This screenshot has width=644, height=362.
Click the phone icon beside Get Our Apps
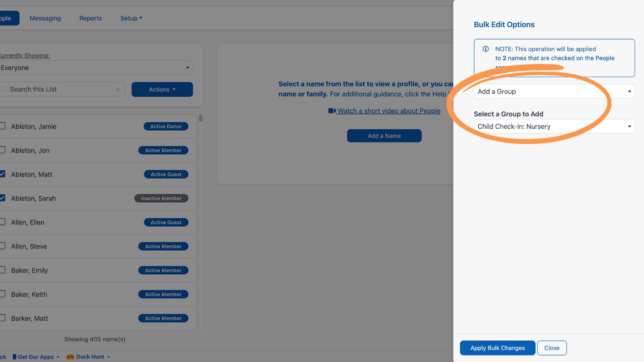[x=14, y=357]
